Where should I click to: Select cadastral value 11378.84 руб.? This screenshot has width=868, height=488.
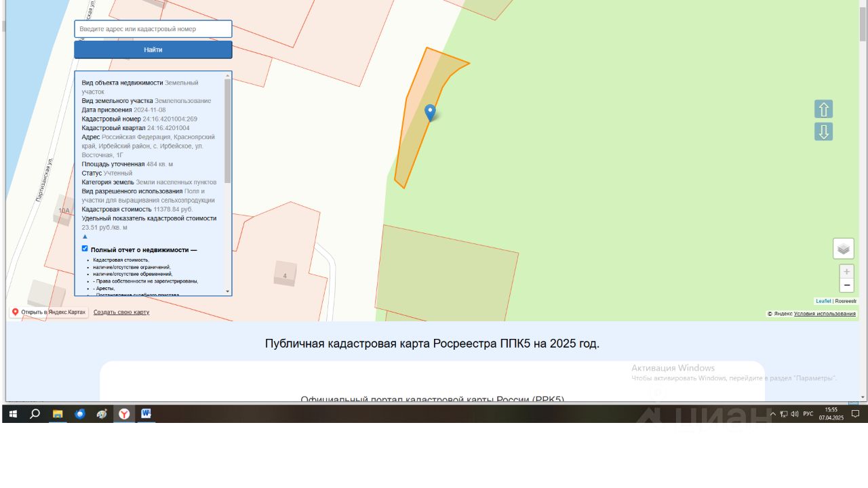(173, 209)
